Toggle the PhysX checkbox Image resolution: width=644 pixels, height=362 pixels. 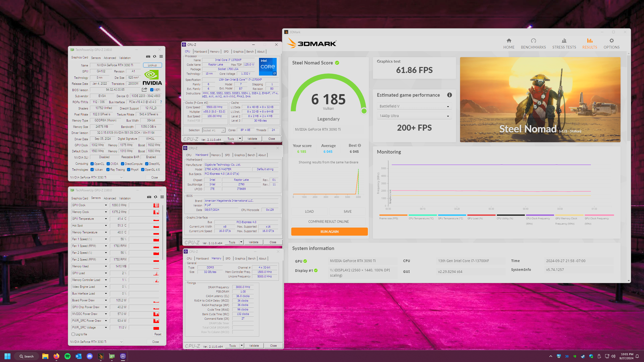[128, 170]
